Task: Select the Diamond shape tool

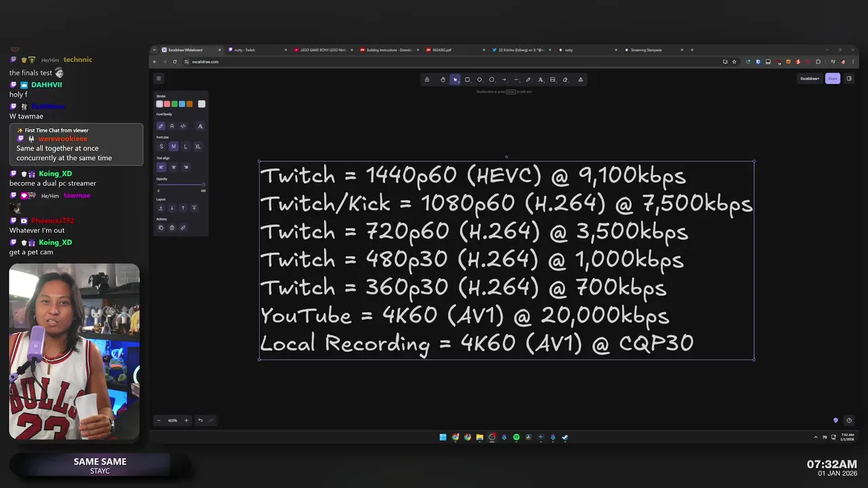Action: [479, 79]
